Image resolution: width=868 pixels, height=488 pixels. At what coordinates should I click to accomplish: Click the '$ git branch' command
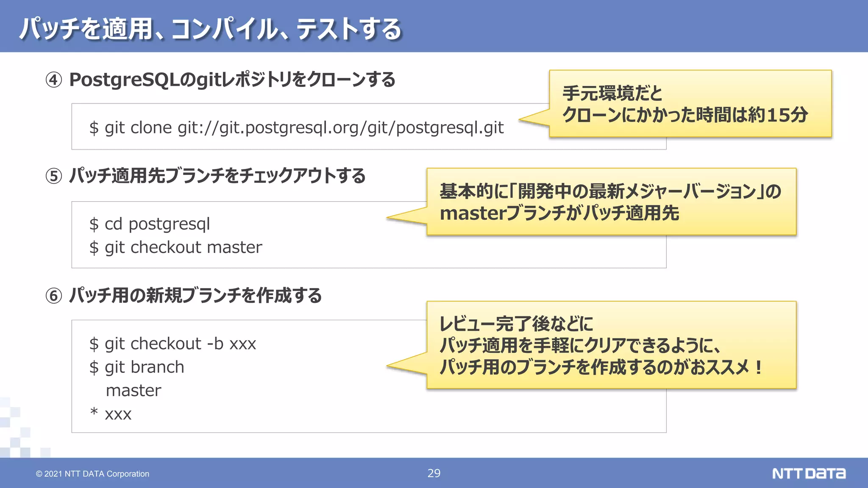(136, 367)
